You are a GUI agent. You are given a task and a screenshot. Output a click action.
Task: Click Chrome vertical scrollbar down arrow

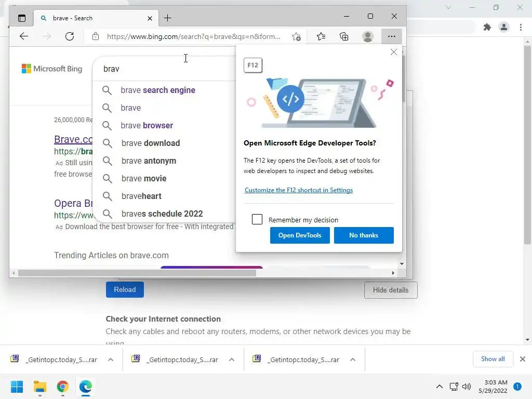527,340
